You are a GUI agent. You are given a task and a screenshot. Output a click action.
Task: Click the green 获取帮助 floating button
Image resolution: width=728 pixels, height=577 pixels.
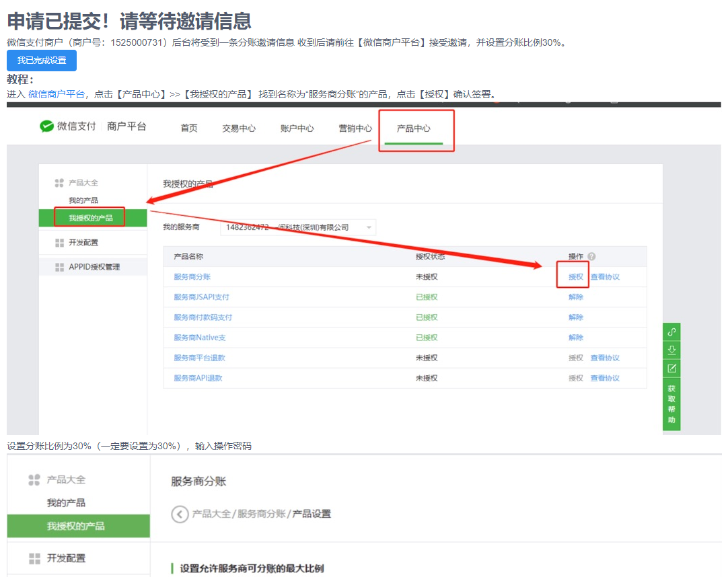(671, 404)
